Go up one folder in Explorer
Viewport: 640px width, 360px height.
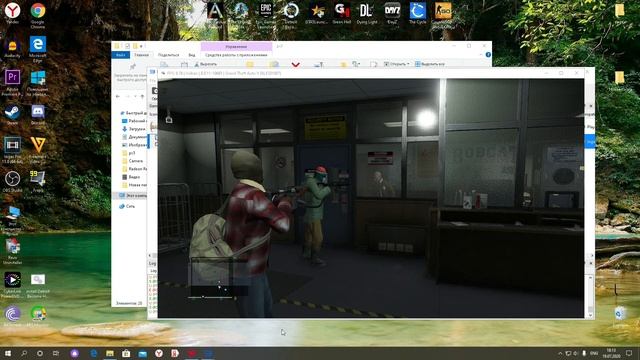pos(142,96)
